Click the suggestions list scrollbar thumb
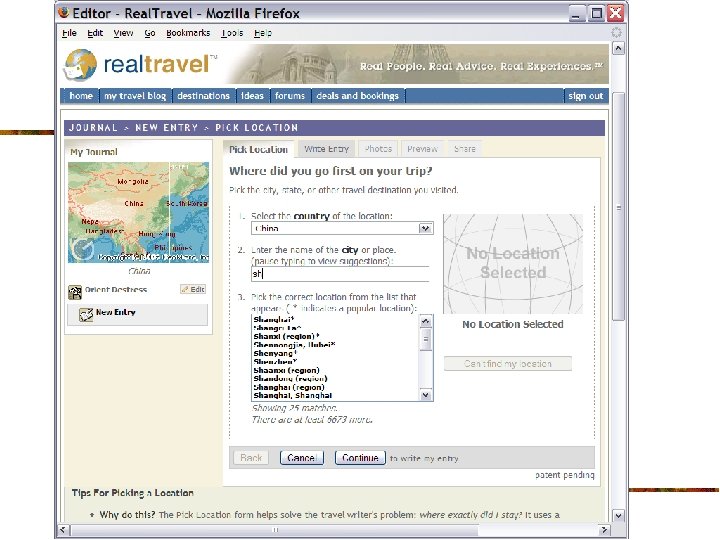This screenshot has height=540, width=720. coord(426,339)
